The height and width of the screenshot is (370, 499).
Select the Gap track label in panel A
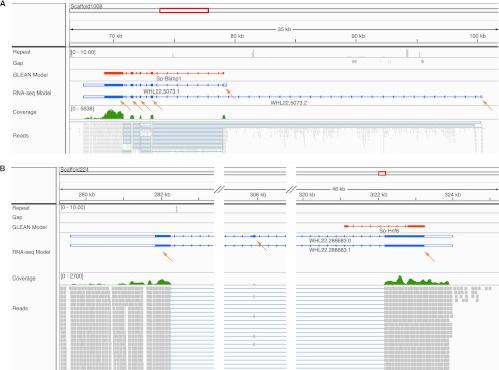point(18,63)
